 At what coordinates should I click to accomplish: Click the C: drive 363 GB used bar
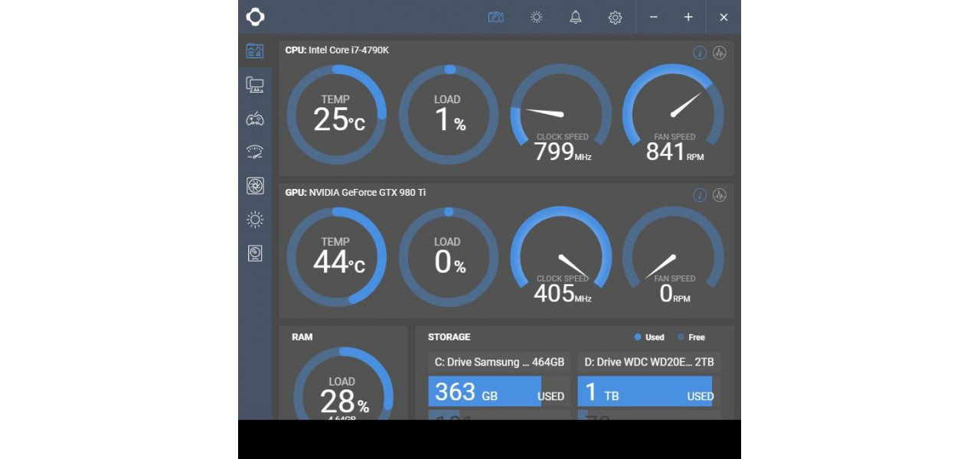(x=499, y=392)
